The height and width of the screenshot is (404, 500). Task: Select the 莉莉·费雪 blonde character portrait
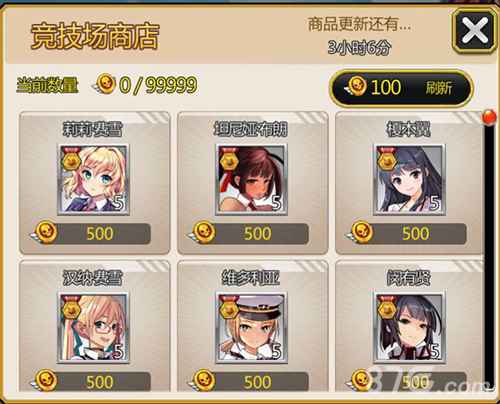pos(94,179)
